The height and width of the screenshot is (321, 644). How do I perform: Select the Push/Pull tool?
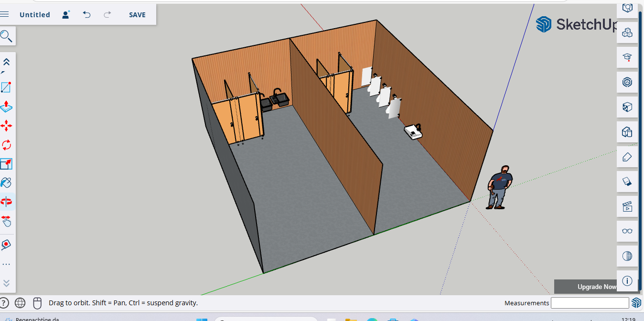pos(6,106)
